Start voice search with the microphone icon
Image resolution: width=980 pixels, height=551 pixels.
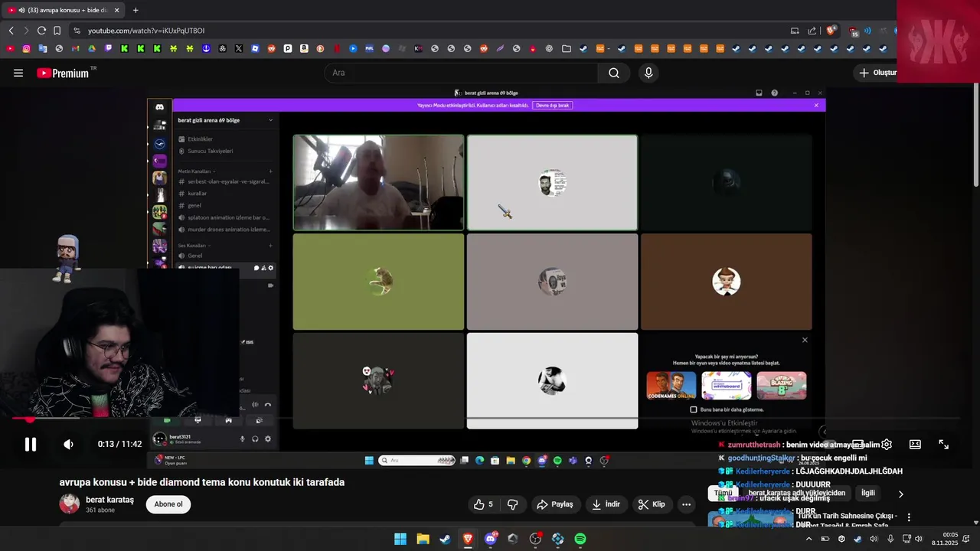648,73
